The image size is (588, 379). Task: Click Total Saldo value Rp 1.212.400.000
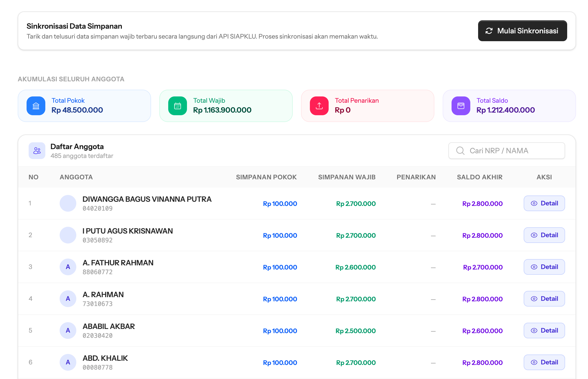(506, 110)
